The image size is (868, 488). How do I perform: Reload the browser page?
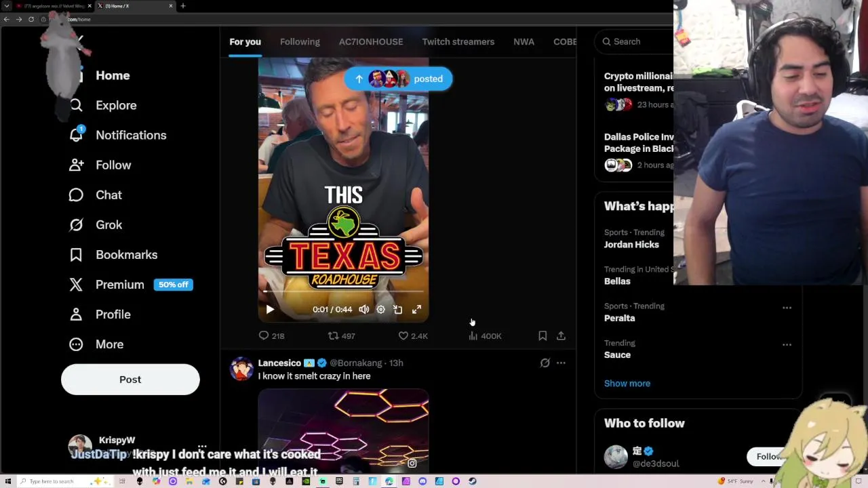pyautogui.click(x=31, y=19)
